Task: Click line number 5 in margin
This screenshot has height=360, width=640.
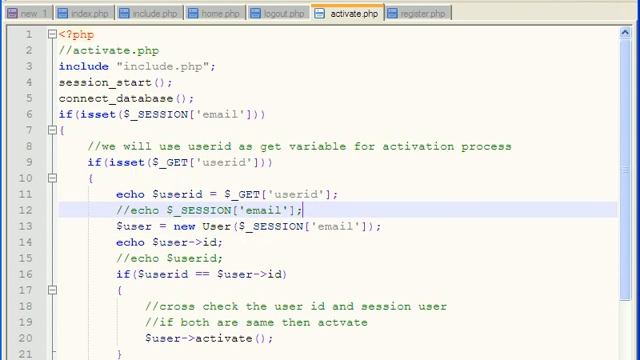Action: 29,98
